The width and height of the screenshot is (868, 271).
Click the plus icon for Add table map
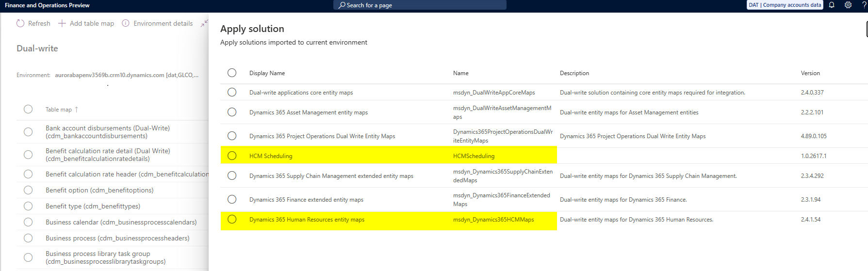click(x=62, y=23)
